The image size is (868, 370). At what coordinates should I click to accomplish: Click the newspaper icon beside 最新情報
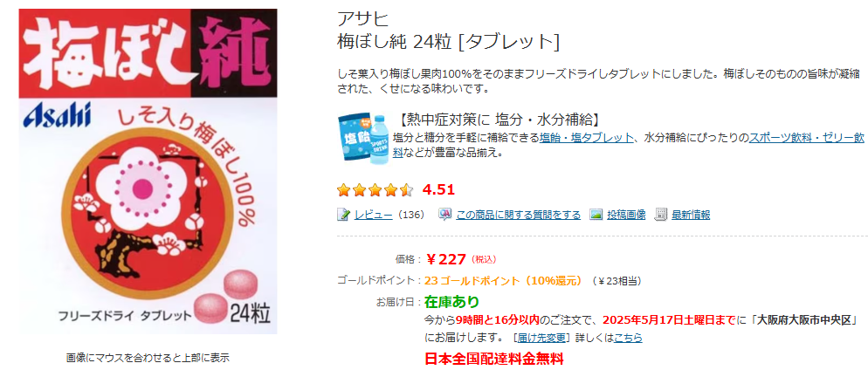660,215
